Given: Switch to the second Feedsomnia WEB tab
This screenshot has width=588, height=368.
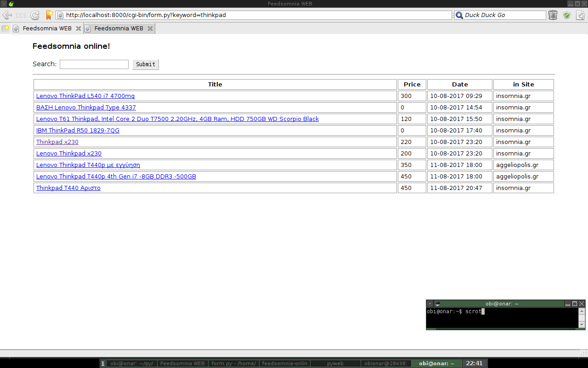Looking at the screenshot, I should pyautogui.click(x=119, y=29).
